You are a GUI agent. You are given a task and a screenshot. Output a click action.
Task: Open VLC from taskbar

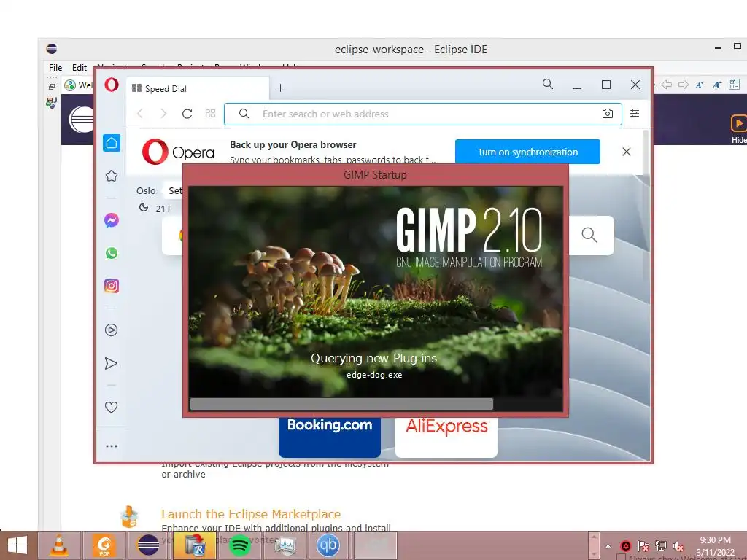pos(58,545)
